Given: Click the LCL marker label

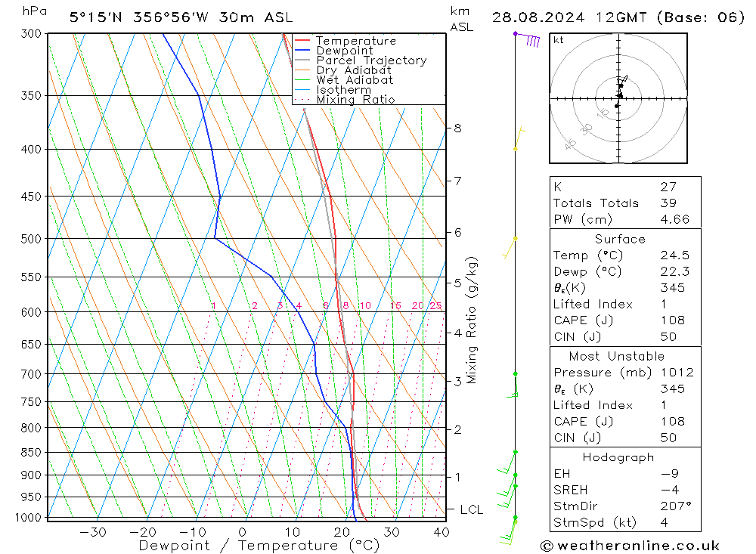Looking at the screenshot, I should pos(472,509).
